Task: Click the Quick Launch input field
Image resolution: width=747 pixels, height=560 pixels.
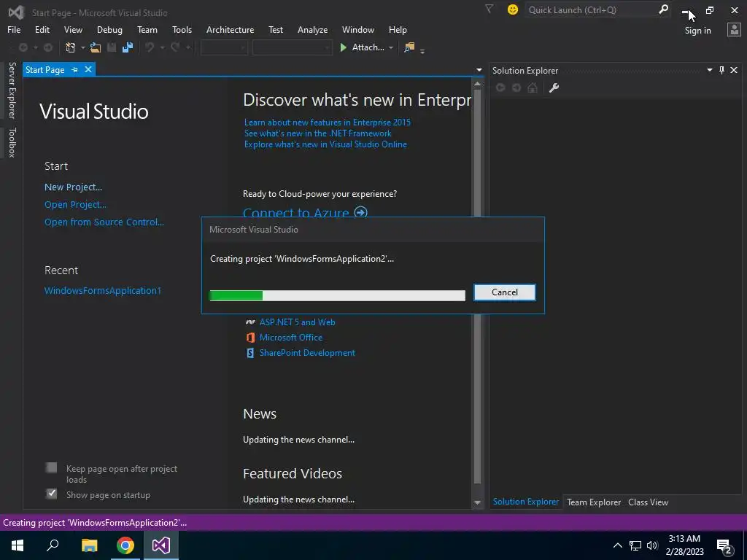Action: [591, 9]
